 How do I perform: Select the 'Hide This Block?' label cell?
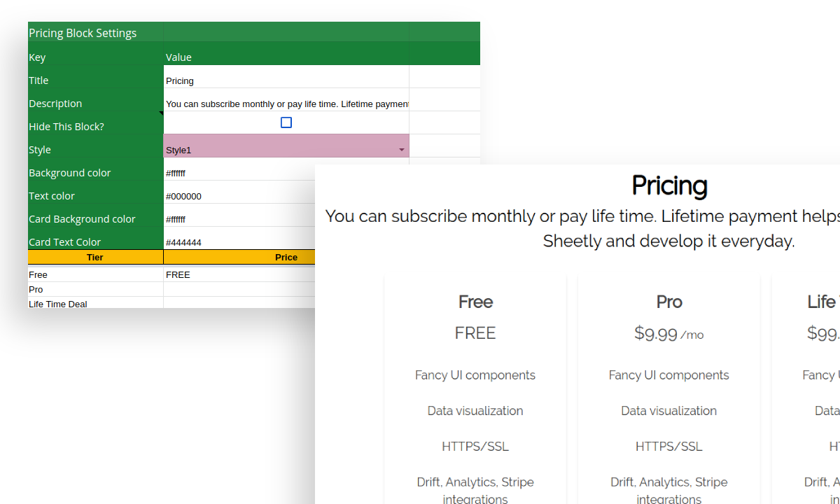click(96, 123)
